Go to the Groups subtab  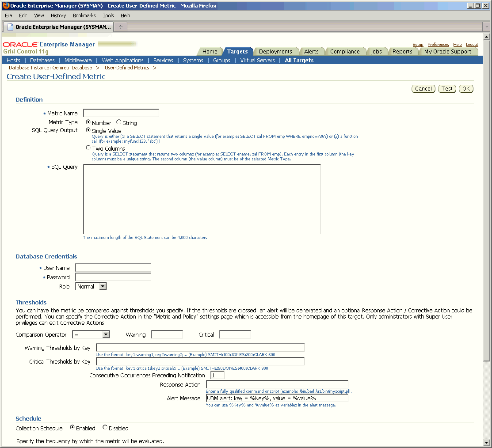[221, 60]
